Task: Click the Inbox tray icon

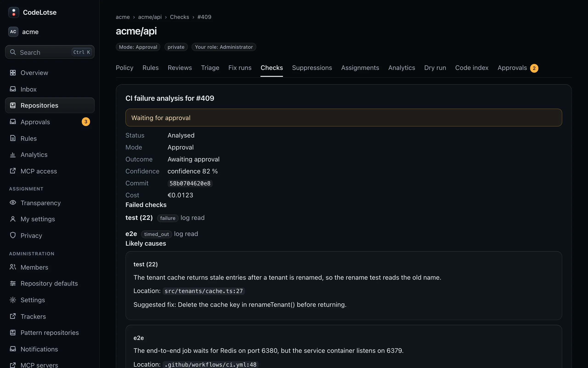Action: [13, 89]
